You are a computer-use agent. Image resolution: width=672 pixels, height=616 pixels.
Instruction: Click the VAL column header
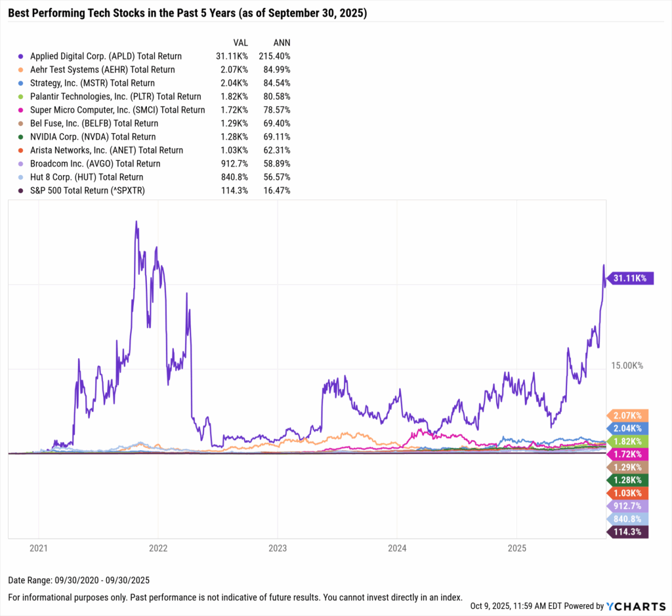point(240,41)
